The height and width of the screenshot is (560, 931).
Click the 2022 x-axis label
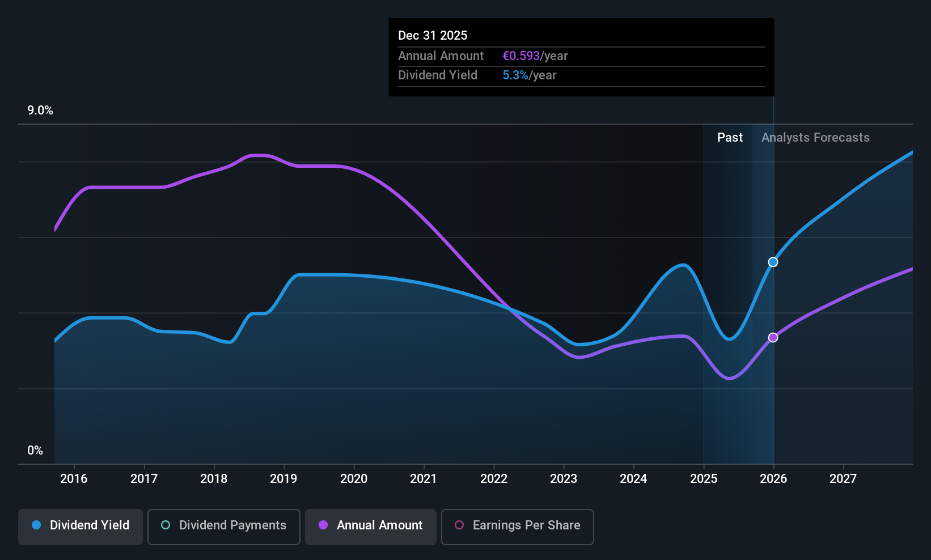pyautogui.click(x=494, y=478)
